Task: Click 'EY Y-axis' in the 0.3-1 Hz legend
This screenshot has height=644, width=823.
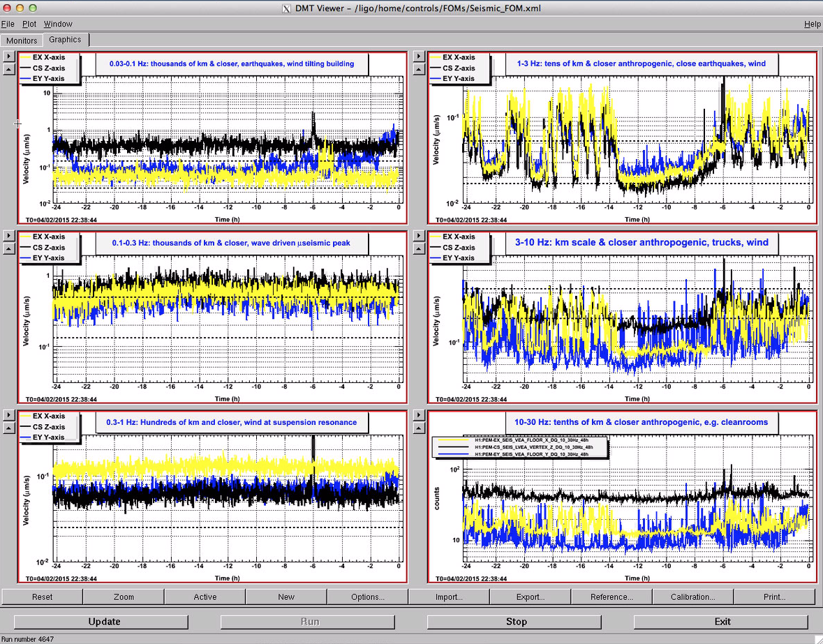Action: point(48,437)
